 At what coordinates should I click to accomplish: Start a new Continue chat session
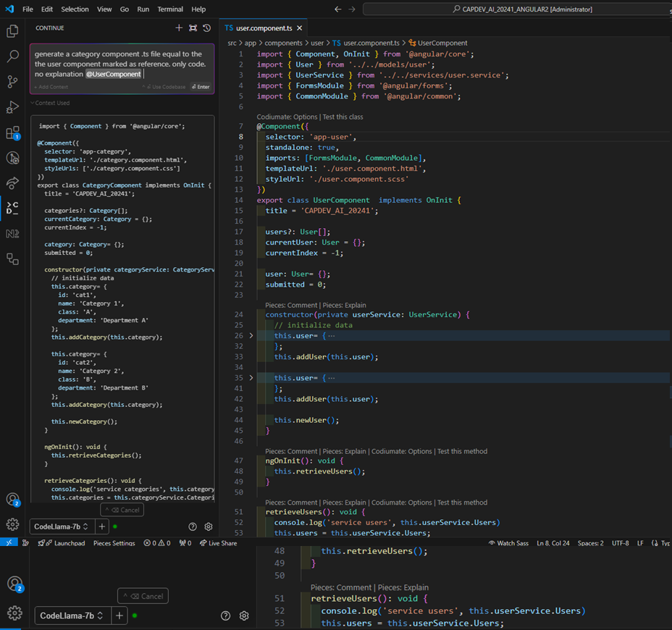(179, 28)
